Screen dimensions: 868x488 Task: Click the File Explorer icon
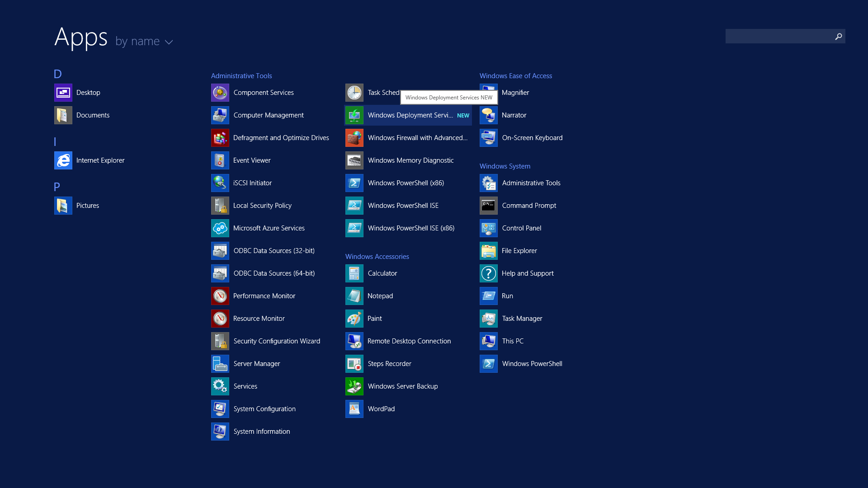tap(489, 251)
